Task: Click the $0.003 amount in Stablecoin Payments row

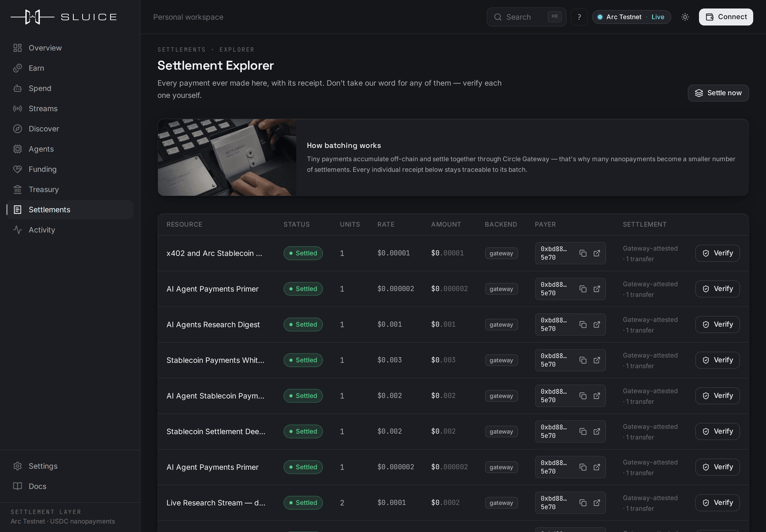Action: (443, 360)
